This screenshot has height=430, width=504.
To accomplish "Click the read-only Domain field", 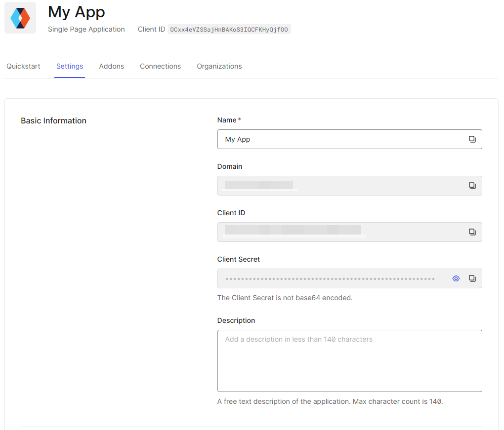I will pos(341,186).
